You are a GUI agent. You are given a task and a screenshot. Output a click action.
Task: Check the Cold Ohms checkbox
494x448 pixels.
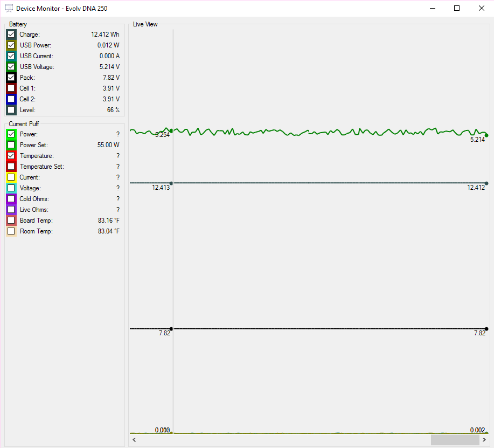click(x=11, y=199)
